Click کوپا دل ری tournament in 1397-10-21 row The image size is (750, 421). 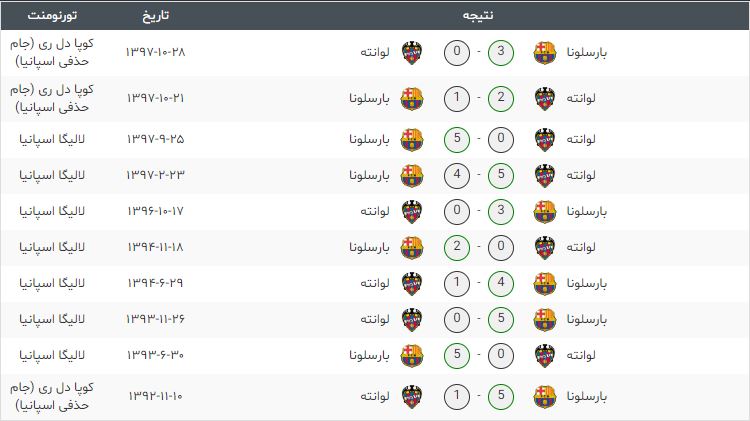(x=52, y=98)
